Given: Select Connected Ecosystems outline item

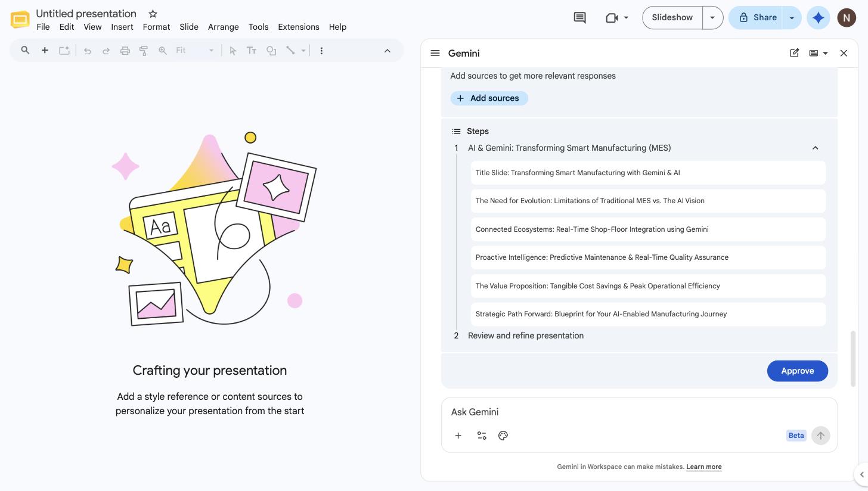Looking at the screenshot, I should point(648,229).
